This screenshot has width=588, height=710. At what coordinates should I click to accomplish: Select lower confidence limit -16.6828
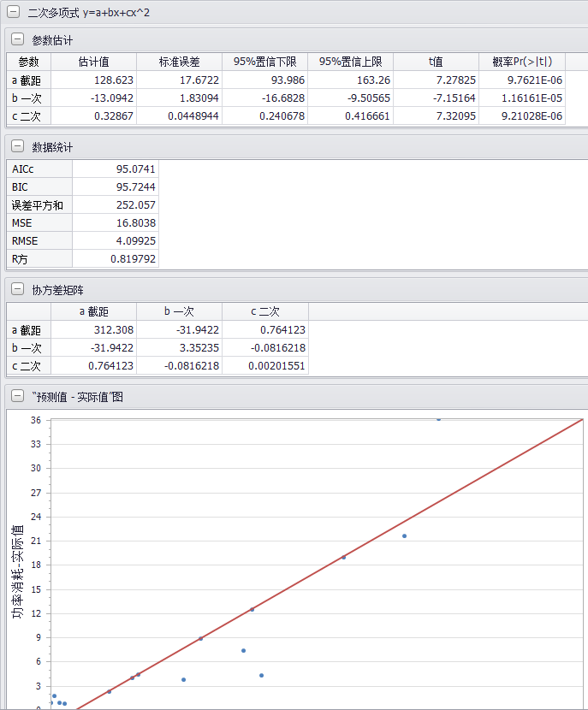click(x=265, y=98)
